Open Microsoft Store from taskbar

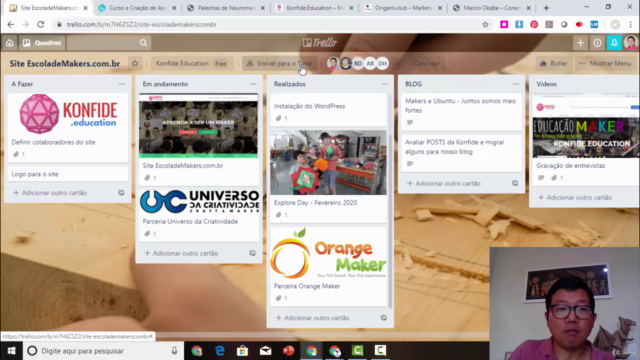tap(242, 351)
